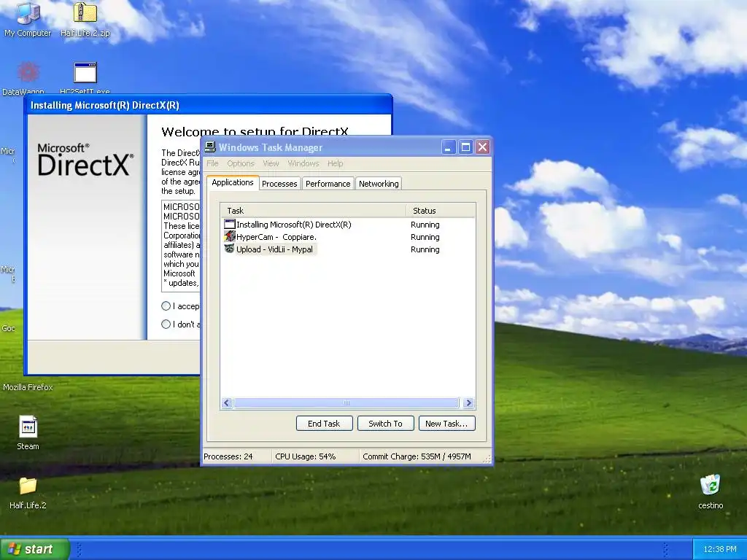Open the File menu in Task Manager
The width and height of the screenshot is (747, 560).
point(212,163)
